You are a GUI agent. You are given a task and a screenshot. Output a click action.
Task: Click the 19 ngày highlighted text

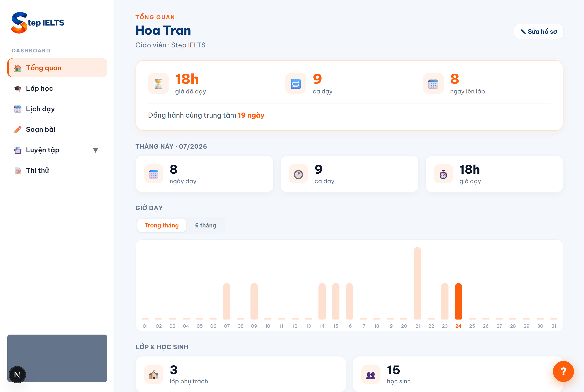(251, 115)
